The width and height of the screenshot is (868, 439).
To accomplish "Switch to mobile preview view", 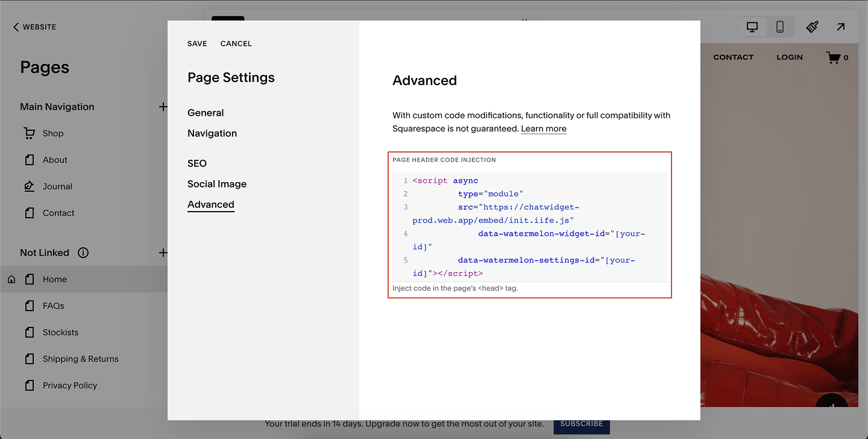I will point(779,27).
